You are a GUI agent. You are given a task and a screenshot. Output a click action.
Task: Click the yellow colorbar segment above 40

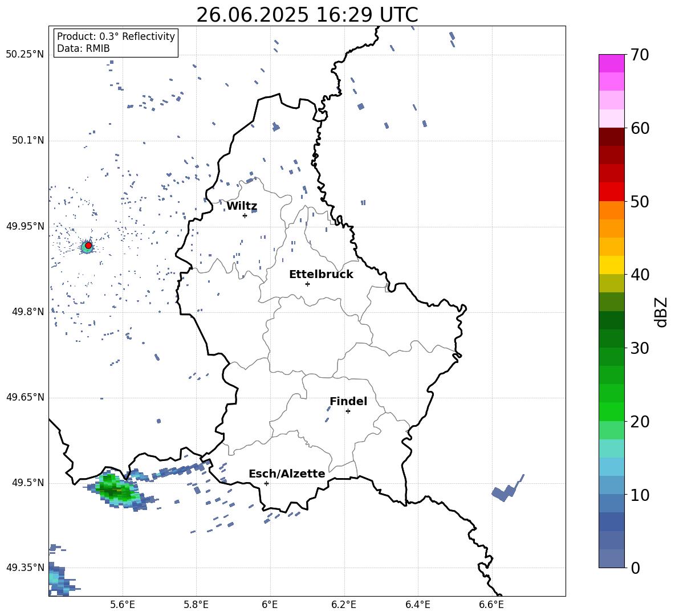tap(612, 265)
